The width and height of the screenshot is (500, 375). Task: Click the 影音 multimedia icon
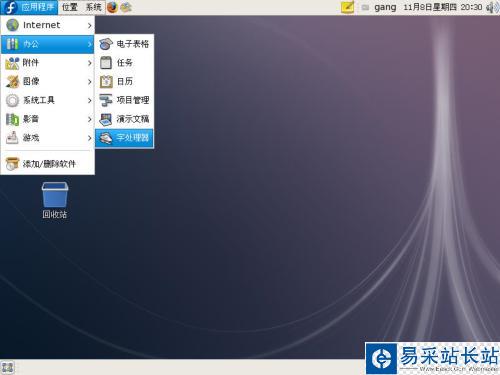click(x=12, y=119)
